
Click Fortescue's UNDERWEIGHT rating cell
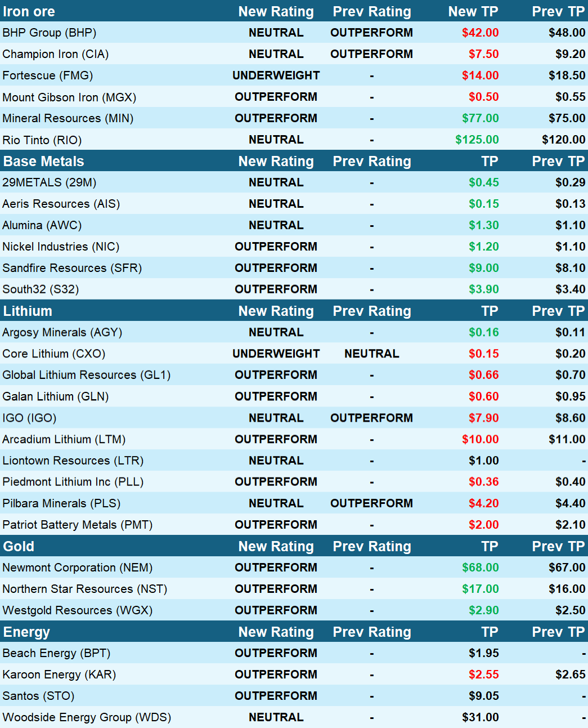coord(276,75)
